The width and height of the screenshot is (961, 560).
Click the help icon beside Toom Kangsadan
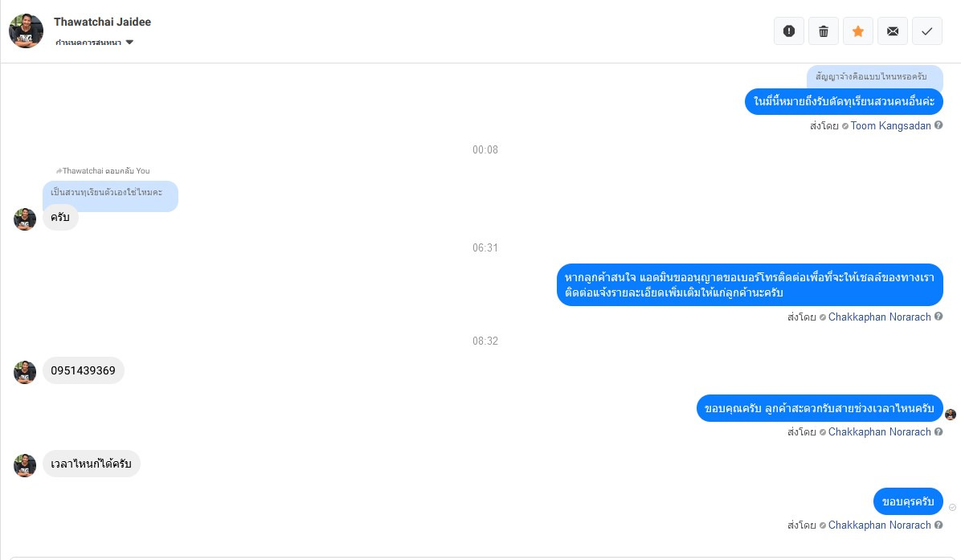click(x=939, y=125)
